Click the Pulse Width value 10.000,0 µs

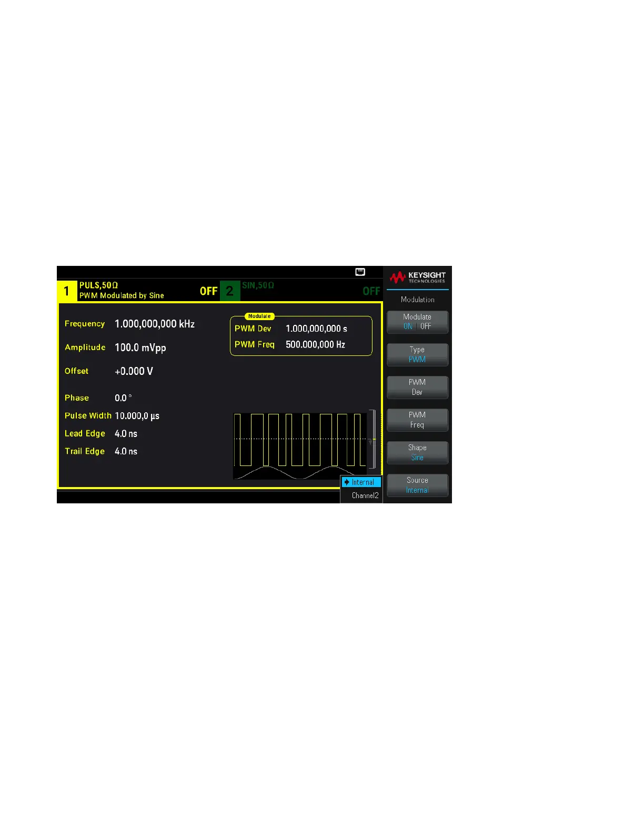(x=137, y=416)
